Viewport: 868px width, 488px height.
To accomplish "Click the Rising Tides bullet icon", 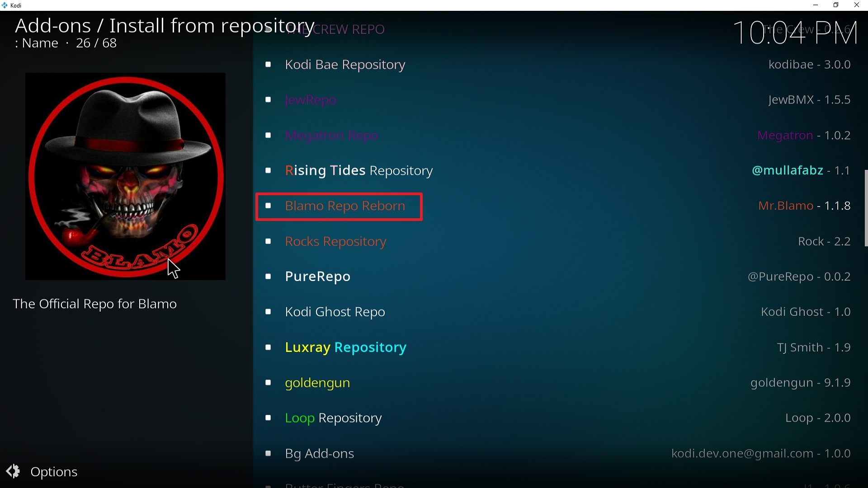I will point(268,170).
